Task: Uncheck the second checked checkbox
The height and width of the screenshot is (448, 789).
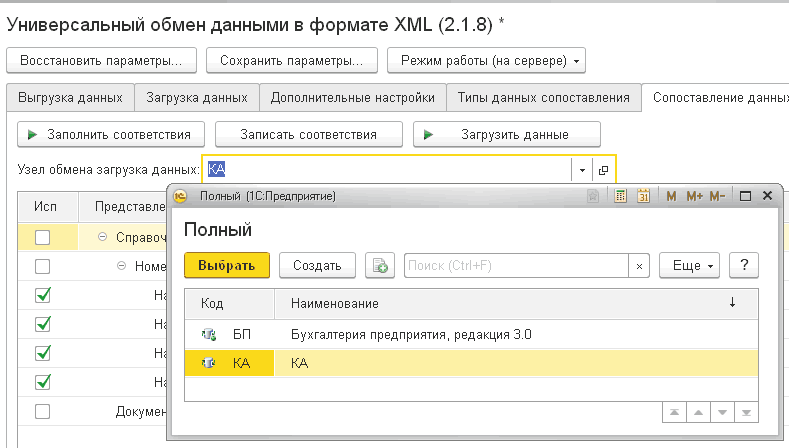Action: pos(43,324)
